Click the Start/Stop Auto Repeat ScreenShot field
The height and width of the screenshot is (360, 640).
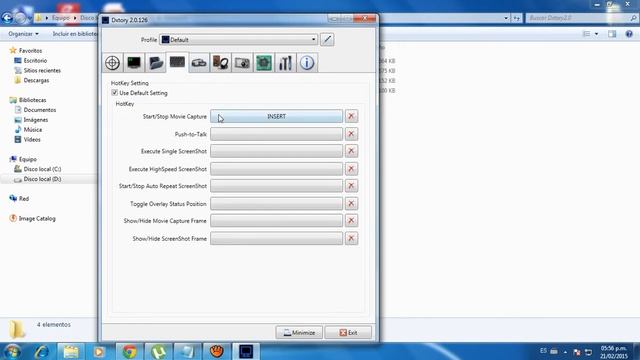pyautogui.click(x=276, y=186)
